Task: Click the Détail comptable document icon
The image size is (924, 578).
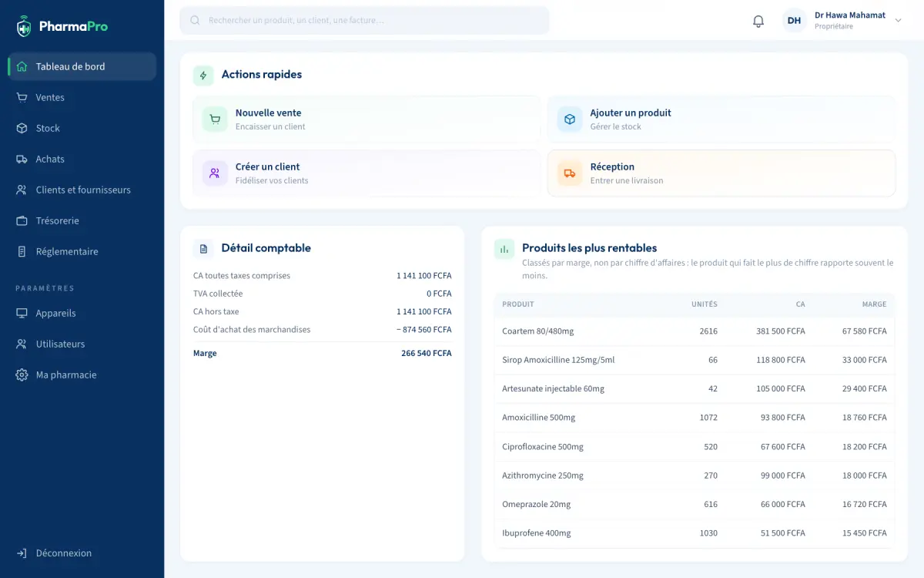Action: pyautogui.click(x=203, y=249)
